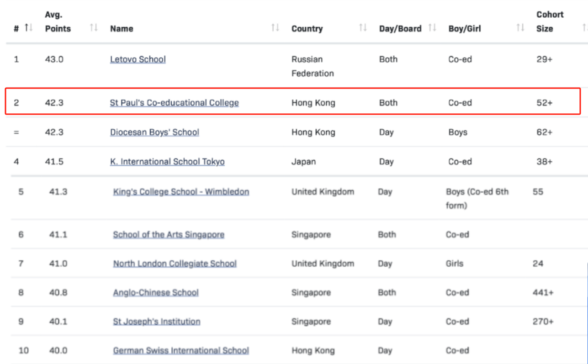Sort by Country column arrows
Viewport: 588px width, 364px height.
tap(363, 28)
